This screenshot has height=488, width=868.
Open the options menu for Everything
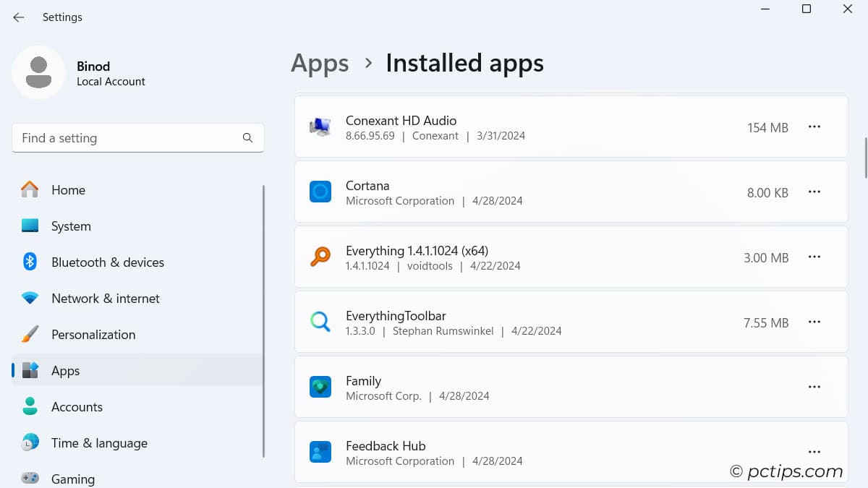[814, 257]
